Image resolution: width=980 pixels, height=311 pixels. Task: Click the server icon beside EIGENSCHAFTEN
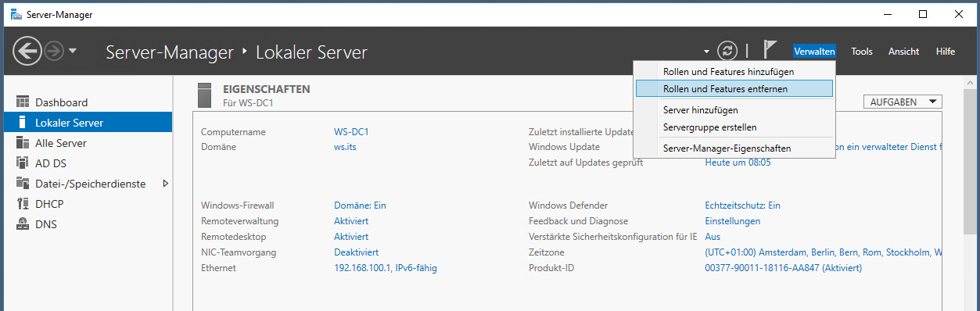coord(205,95)
